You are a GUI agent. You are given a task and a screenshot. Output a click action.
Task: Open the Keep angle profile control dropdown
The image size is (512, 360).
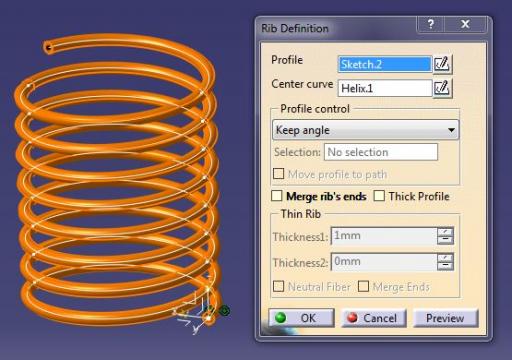[366, 130]
